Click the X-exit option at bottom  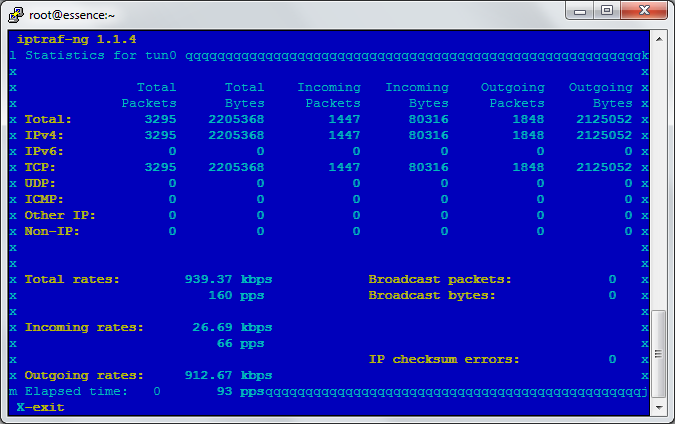pos(40,407)
